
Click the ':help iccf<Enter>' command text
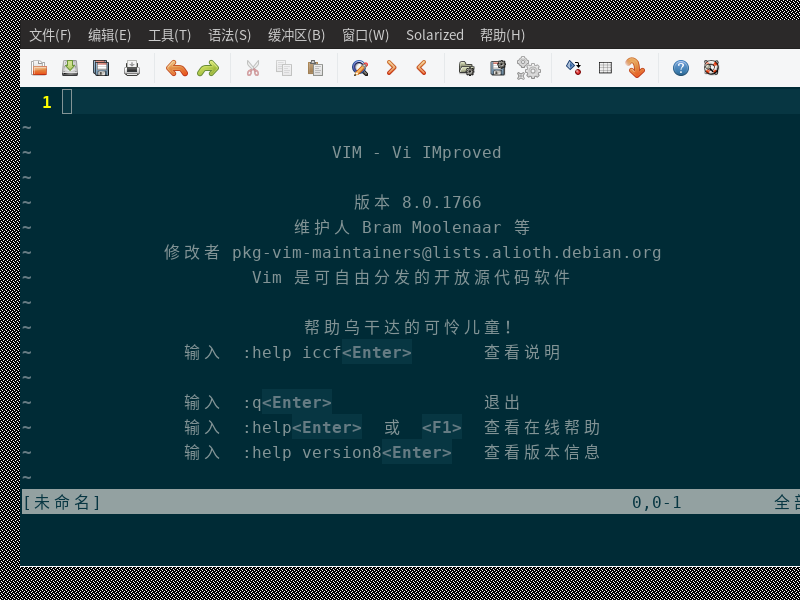pyautogui.click(x=327, y=353)
